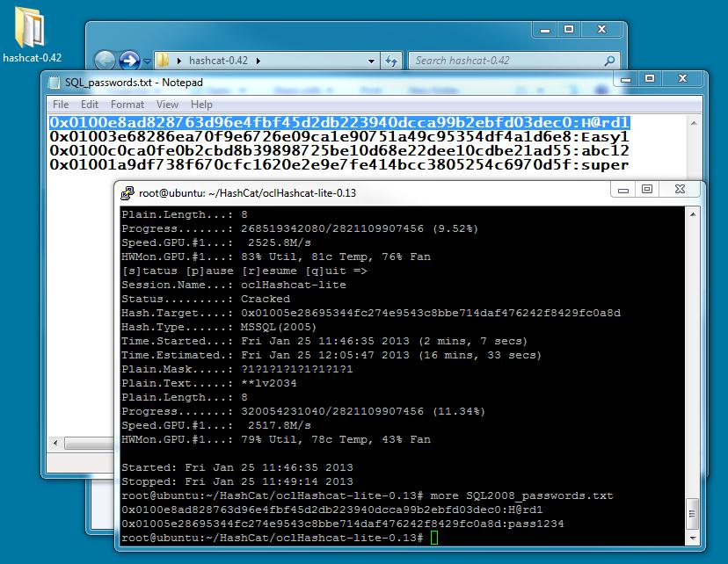Click highlighted hash line ending H@rd1 in Notepad
This screenshot has height=564, width=728.
(339, 122)
